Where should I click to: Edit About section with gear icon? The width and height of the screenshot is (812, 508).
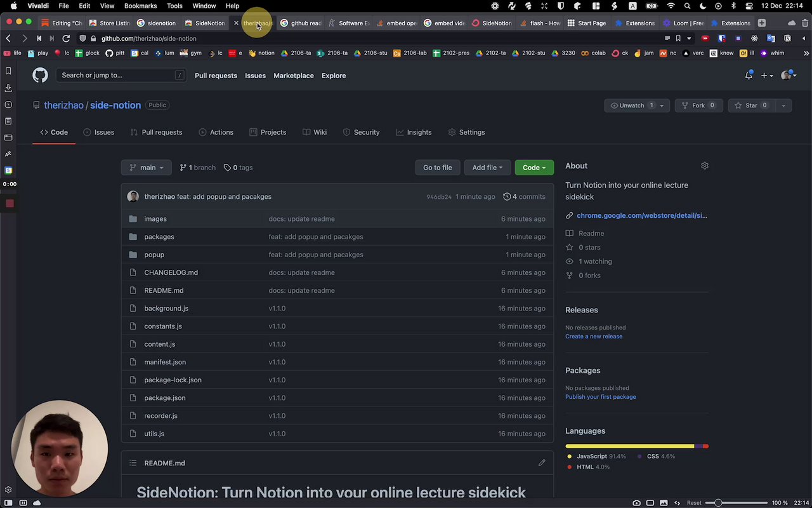coord(704,166)
